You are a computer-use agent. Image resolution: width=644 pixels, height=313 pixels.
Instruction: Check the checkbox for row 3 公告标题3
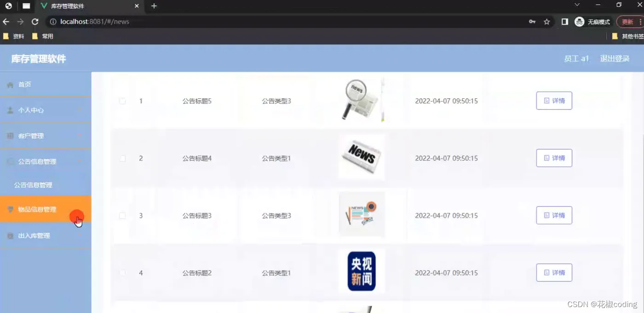coord(122,216)
